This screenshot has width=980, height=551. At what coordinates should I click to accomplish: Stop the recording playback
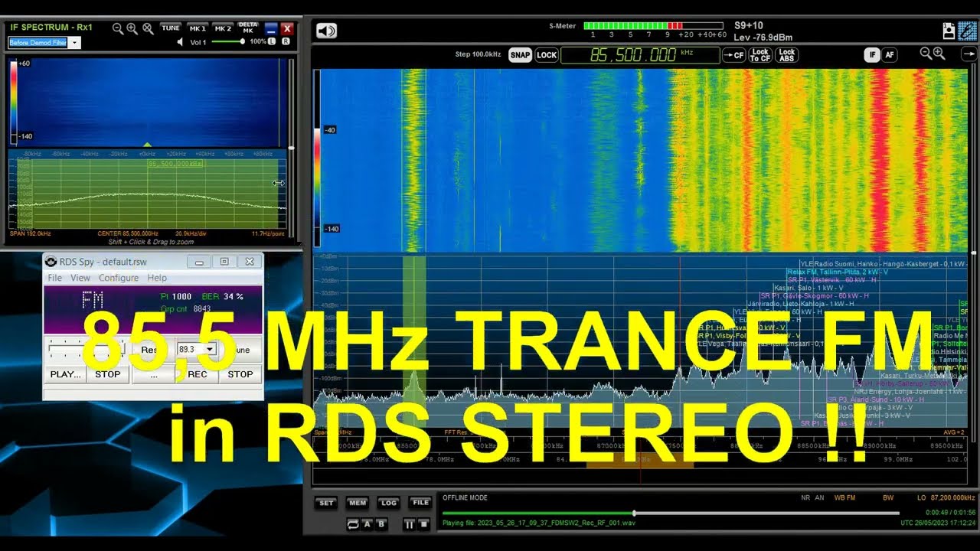click(x=424, y=524)
